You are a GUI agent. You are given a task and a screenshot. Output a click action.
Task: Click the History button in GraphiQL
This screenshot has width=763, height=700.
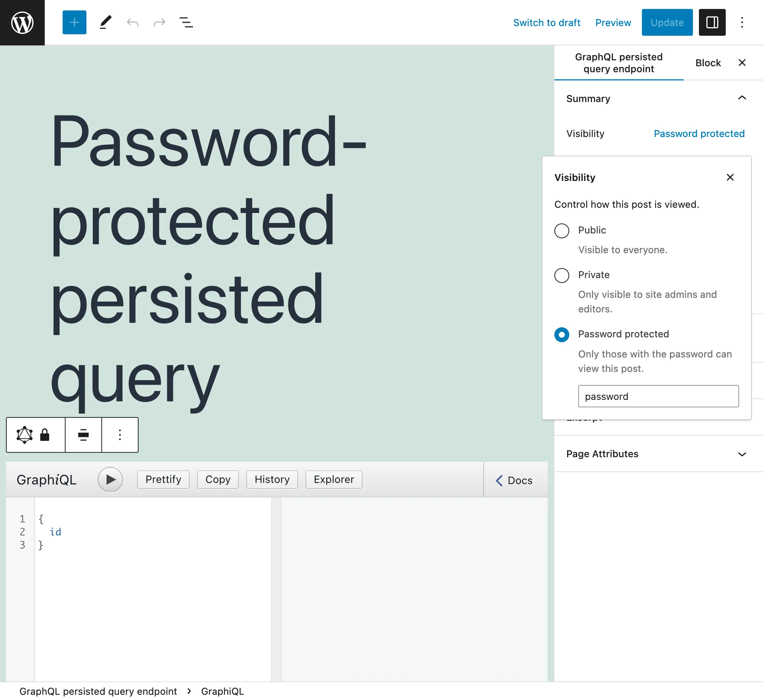pos(272,479)
